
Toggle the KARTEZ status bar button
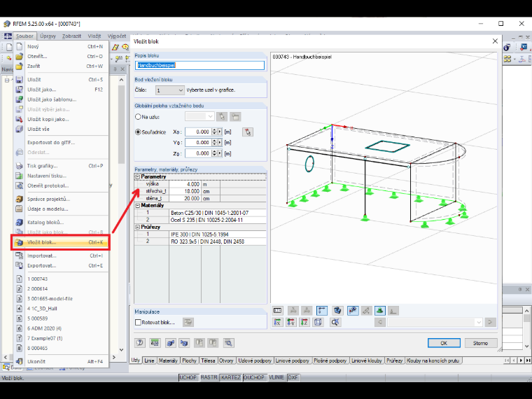point(231,377)
